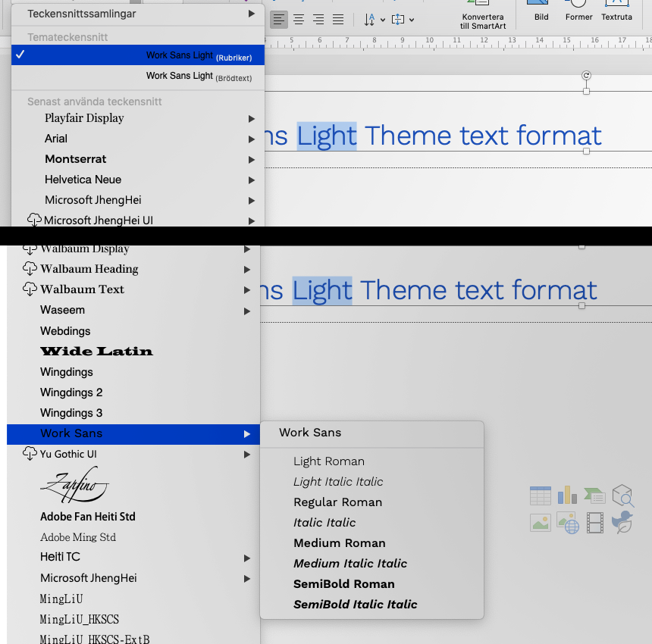This screenshot has height=644, width=652.
Task: Choose the Webdings font
Action: 65,331
